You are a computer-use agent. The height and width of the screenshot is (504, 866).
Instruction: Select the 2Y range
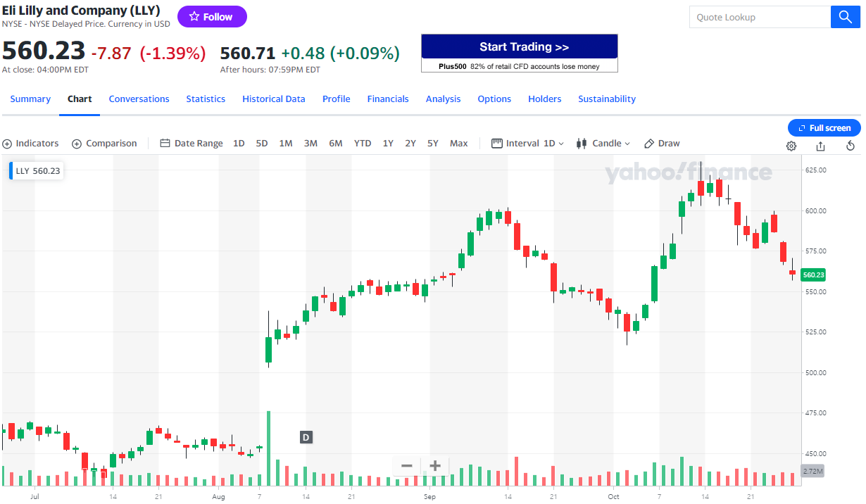pyautogui.click(x=410, y=143)
